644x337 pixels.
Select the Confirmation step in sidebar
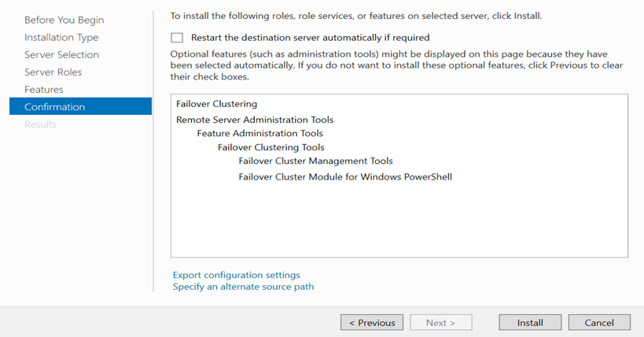80,106
